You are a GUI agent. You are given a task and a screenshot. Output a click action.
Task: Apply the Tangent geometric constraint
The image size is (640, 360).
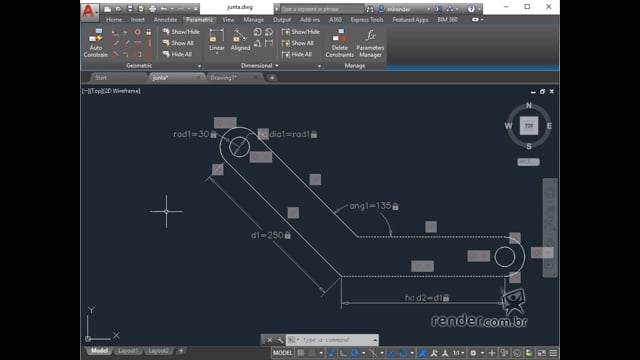(x=116, y=54)
